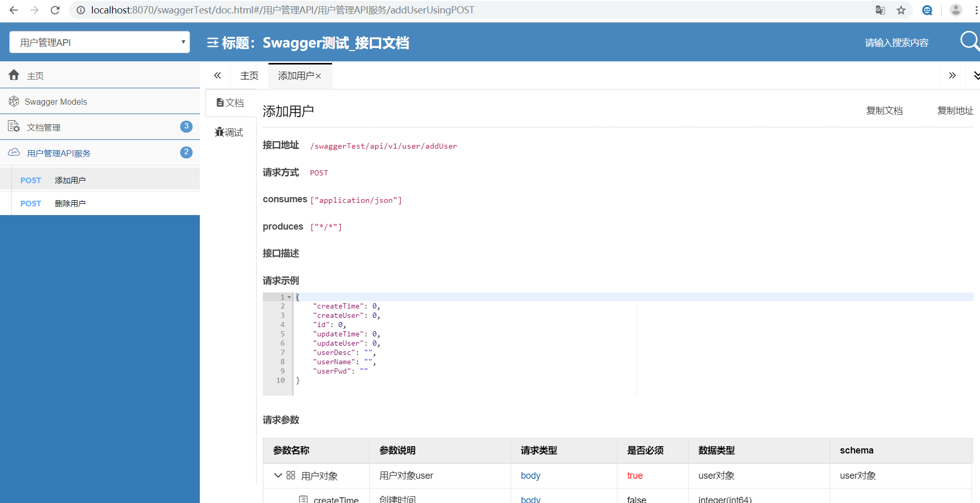Click the 添加用户 document heading
The height and width of the screenshot is (503, 980).
(288, 111)
